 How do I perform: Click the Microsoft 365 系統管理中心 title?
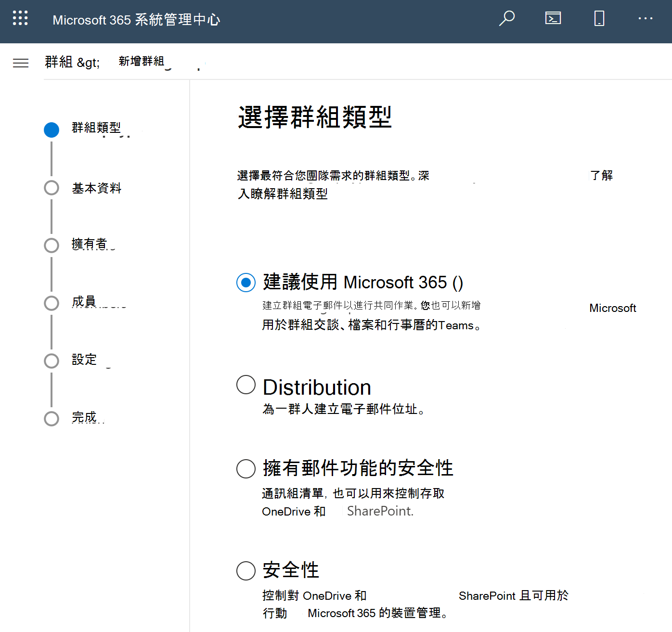pos(136,20)
